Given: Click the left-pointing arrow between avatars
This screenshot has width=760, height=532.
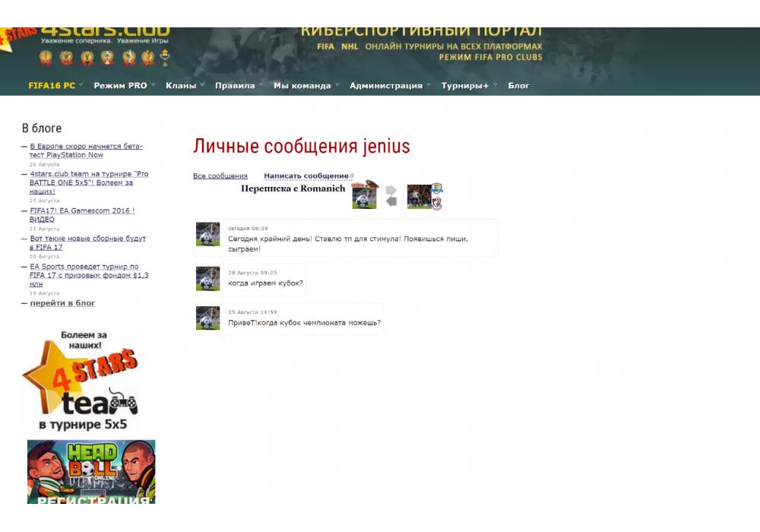Looking at the screenshot, I should [x=391, y=201].
